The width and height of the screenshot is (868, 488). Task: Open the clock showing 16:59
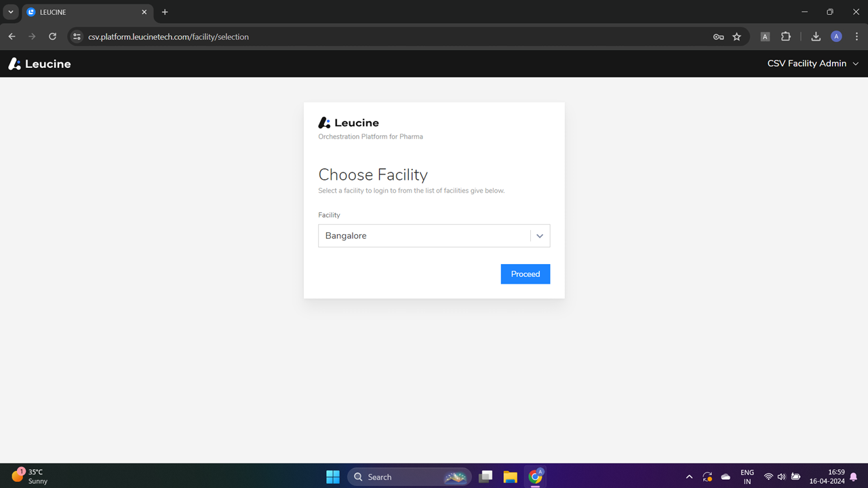(827, 476)
